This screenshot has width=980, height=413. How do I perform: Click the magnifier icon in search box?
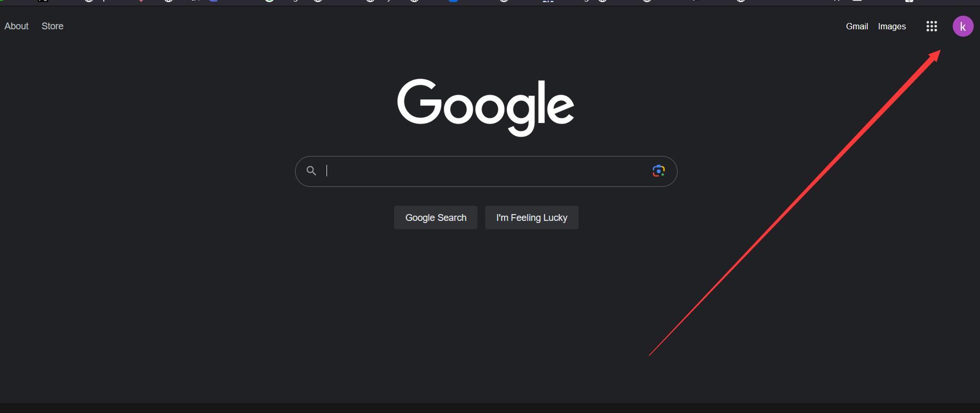click(x=311, y=171)
